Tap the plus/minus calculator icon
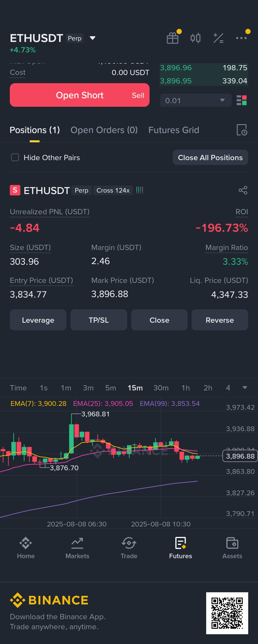The height and width of the screenshot is (644, 258). (x=218, y=38)
